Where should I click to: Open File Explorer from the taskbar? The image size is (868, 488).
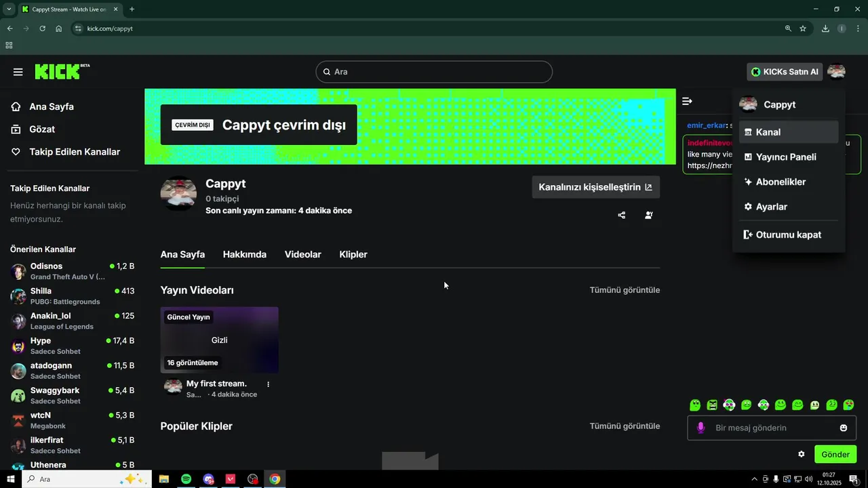tap(163, 479)
